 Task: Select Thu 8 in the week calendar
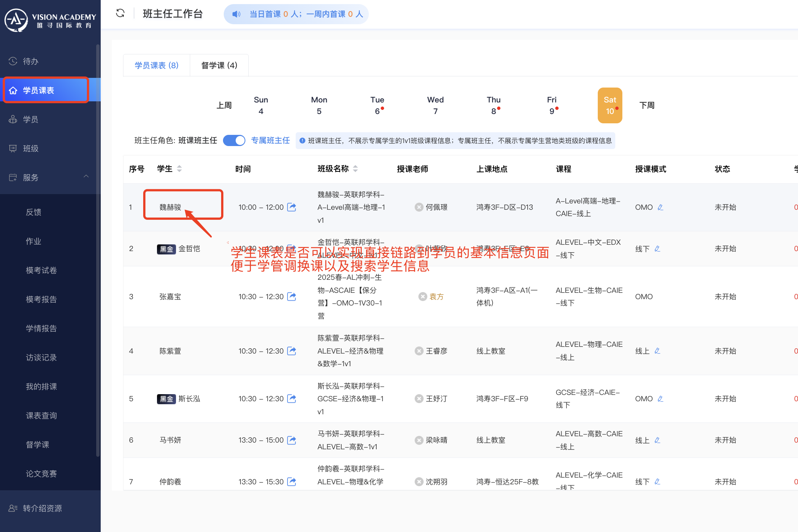493,105
